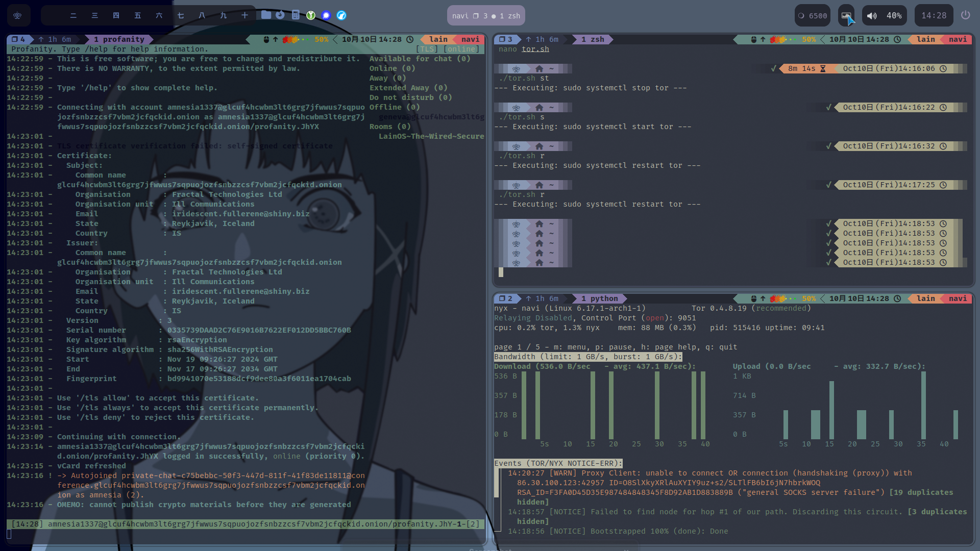Open the file manager folder icon
This screenshot has width=980, height=551.
coord(266,15)
